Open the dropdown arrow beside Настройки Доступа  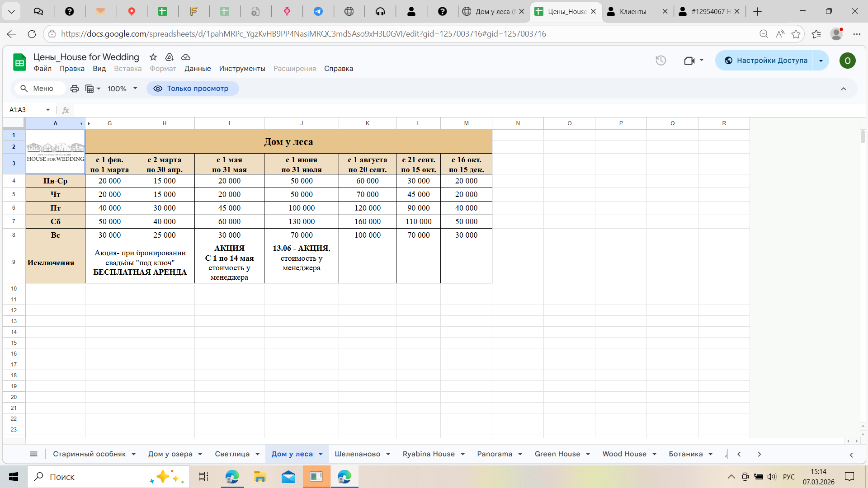(821, 61)
